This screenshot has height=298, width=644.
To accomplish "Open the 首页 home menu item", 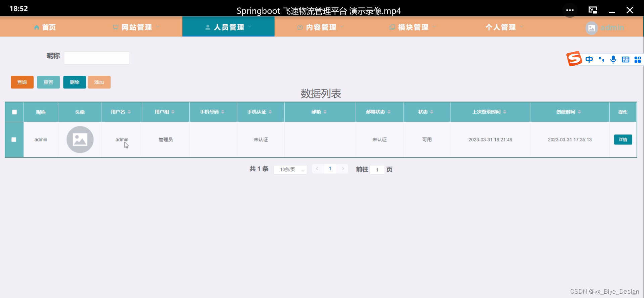I will pyautogui.click(x=45, y=27).
